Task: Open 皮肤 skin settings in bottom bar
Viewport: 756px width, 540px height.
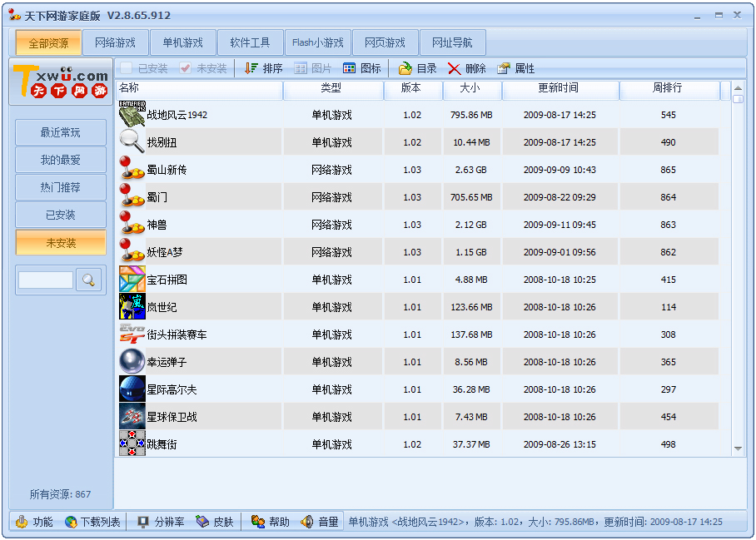Action: 202,522
